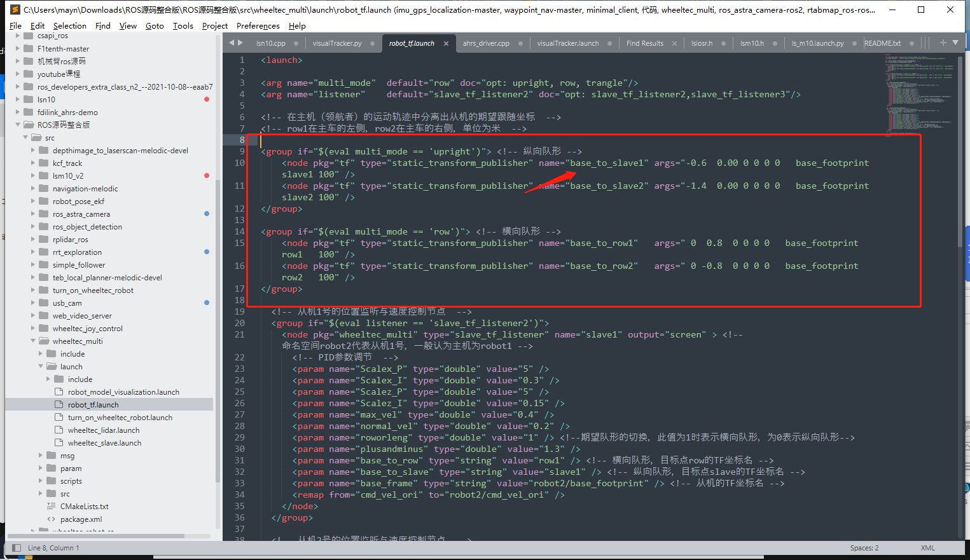Click the unsaved dot on ahrs_driver.cpp tab
This screenshot has width=970, height=560.
[521, 43]
